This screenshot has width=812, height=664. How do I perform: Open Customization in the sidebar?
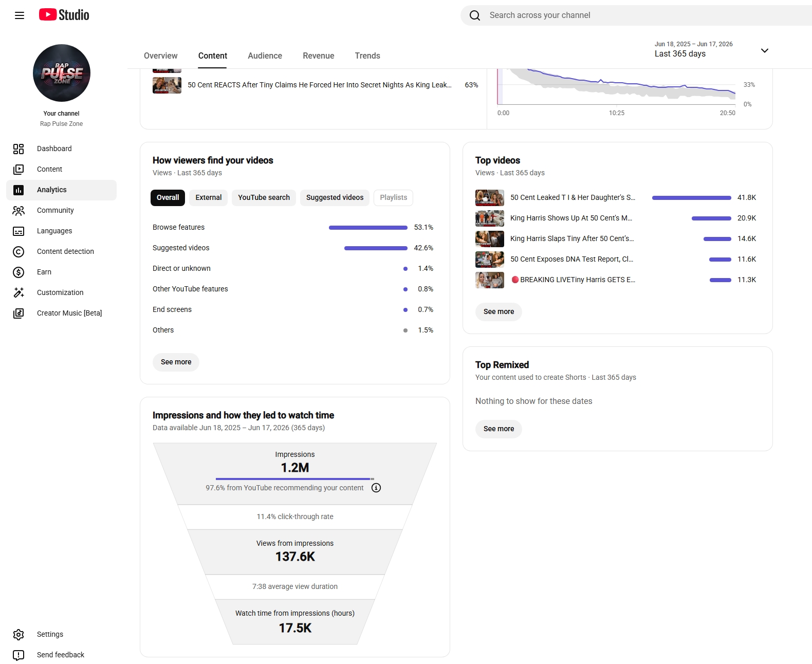tap(60, 292)
